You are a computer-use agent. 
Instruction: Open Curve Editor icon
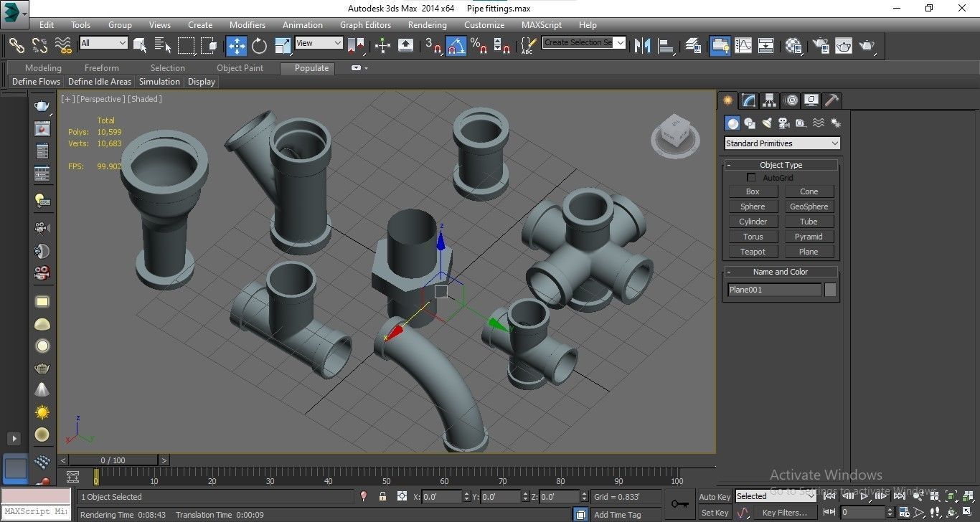tap(743, 45)
